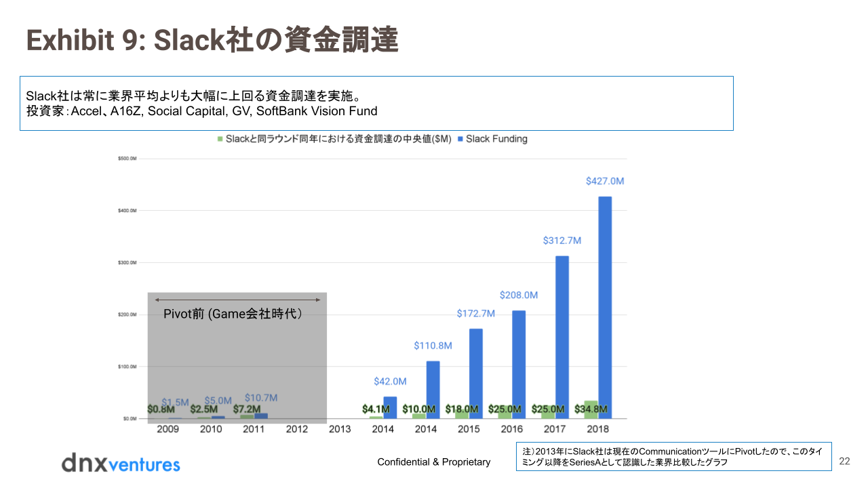868x488 pixels.
Task: Click the x-axis label "2011"
Action: point(254,429)
